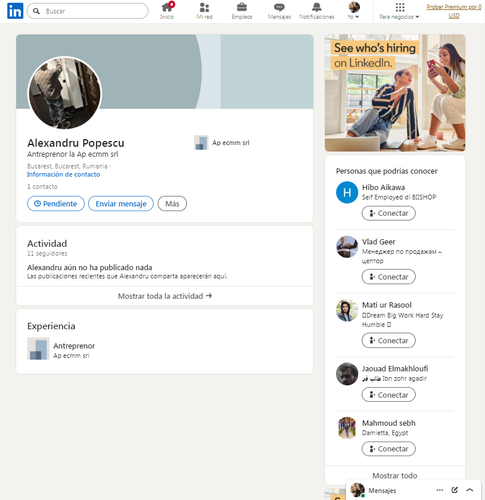The width and height of the screenshot is (485, 500).
Task: Open Jaouad Elmakhloufi's profile name
Action: pos(395,369)
